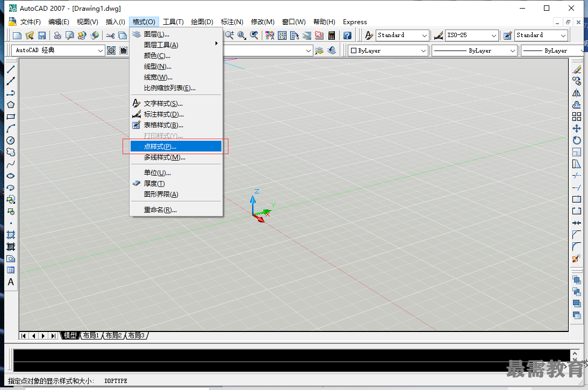
Task: Expand the ISO-25 dimension style dropdown
Action: pyautogui.click(x=494, y=35)
